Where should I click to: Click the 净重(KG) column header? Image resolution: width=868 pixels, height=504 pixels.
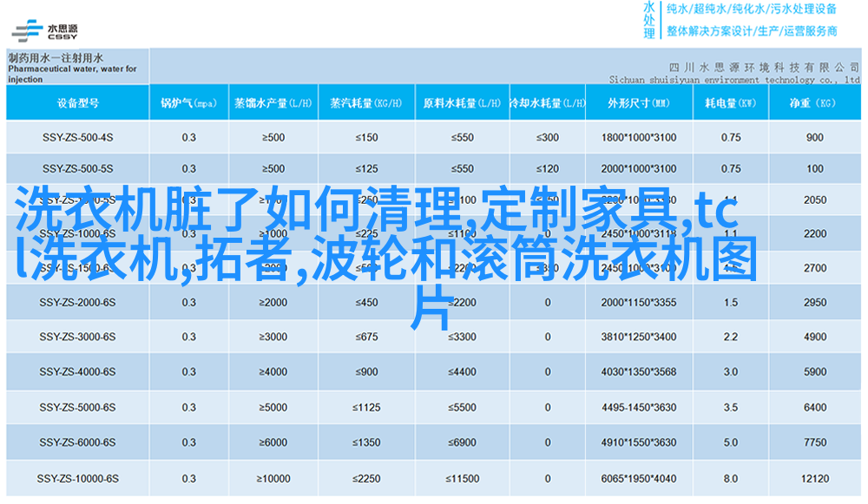pos(814,103)
